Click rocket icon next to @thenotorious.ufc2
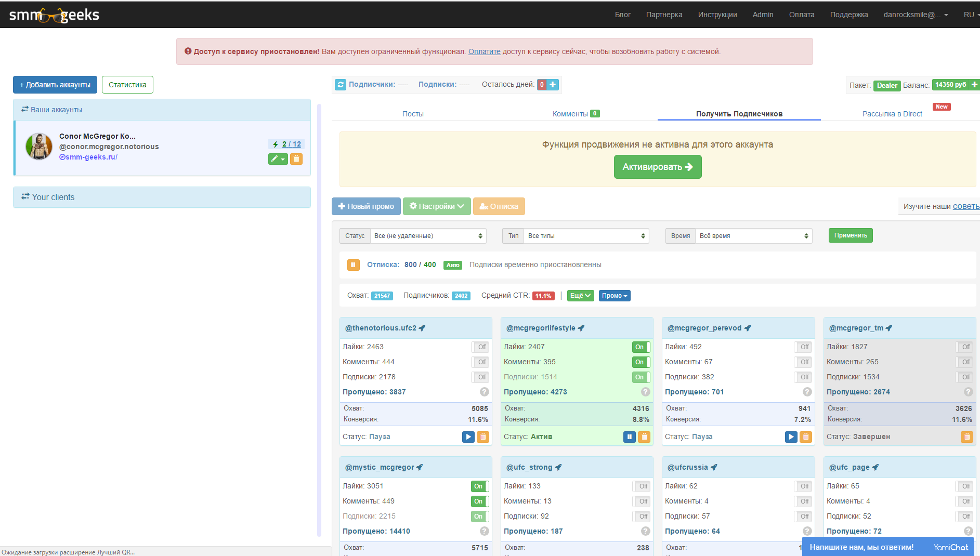 [422, 328]
